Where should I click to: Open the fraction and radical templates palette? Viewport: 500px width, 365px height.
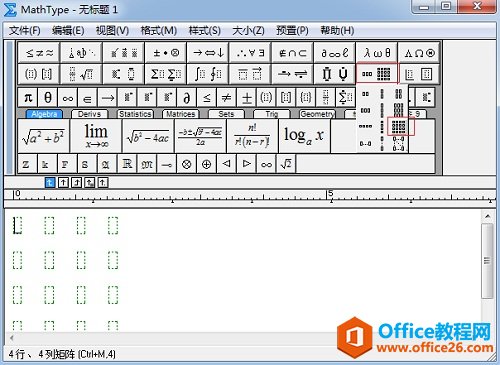click(81, 74)
